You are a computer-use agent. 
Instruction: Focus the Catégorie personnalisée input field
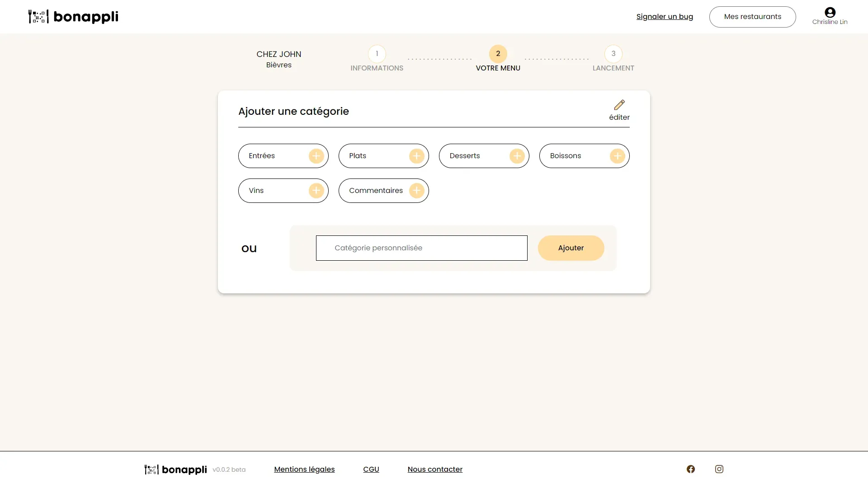click(x=422, y=248)
